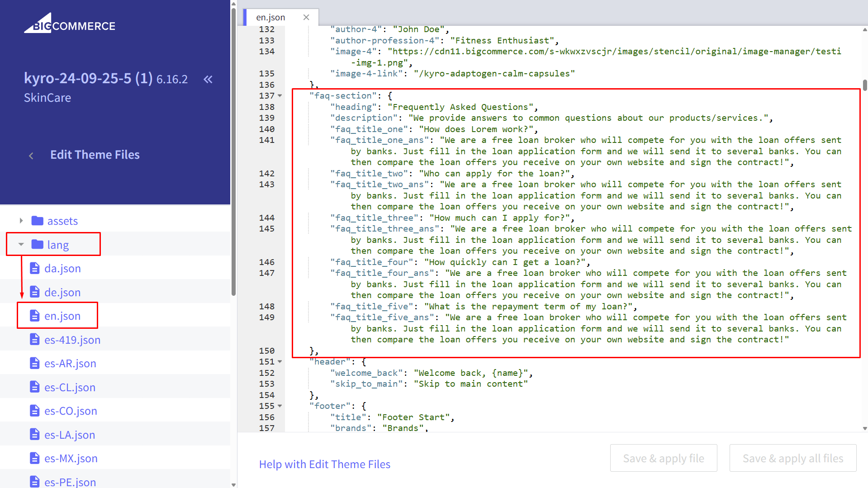Fold the footer block at line 155
The width and height of the screenshot is (868, 488).
pyautogui.click(x=280, y=406)
